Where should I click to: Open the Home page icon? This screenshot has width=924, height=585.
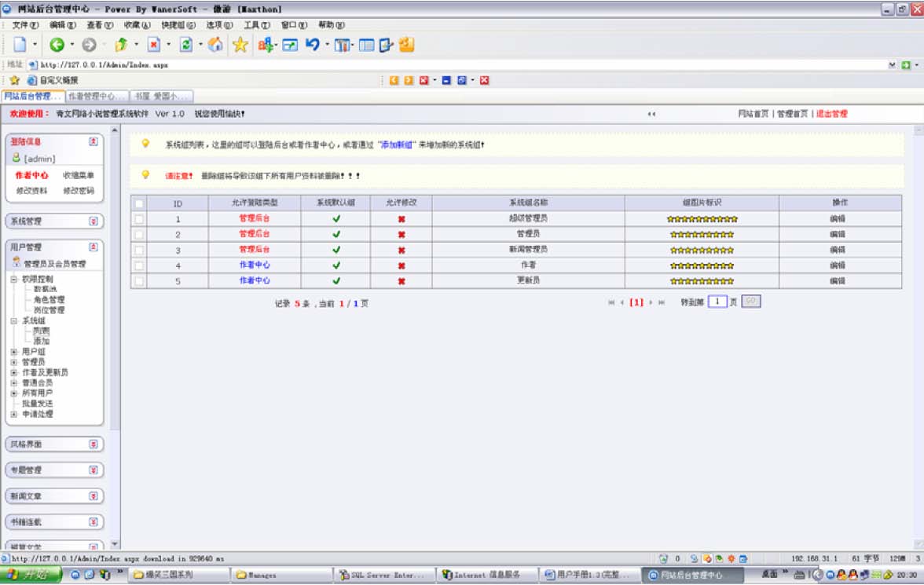(x=215, y=45)
